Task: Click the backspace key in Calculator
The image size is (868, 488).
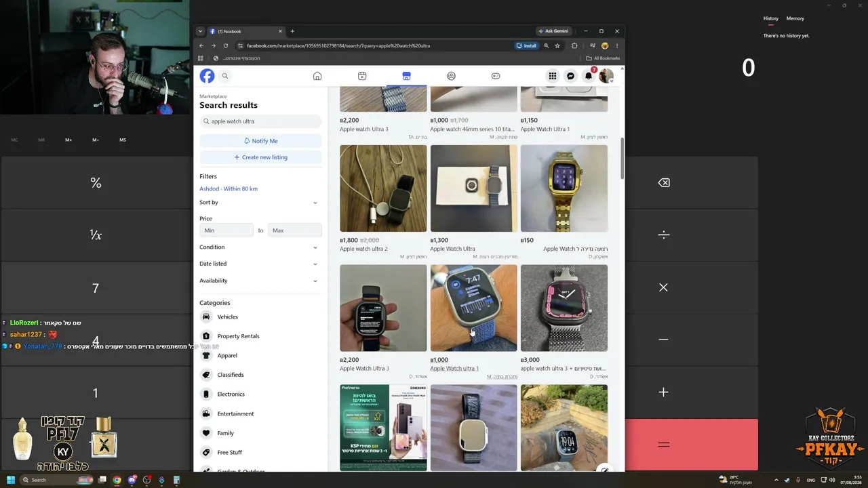Action: point(664,183)
